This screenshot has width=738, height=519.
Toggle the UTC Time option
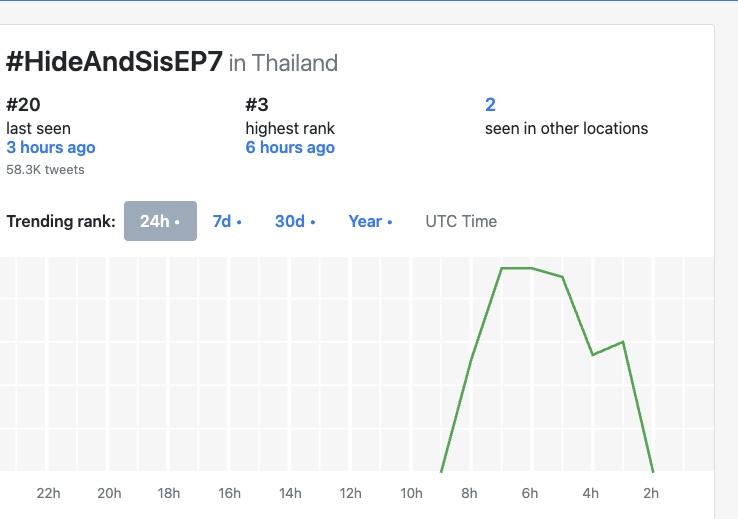pos(461,221)
